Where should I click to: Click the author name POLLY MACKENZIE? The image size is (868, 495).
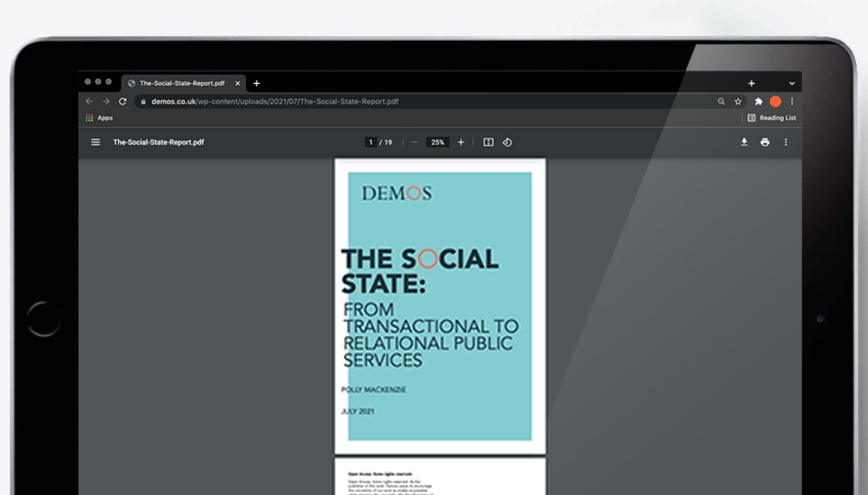click(373, 390)
